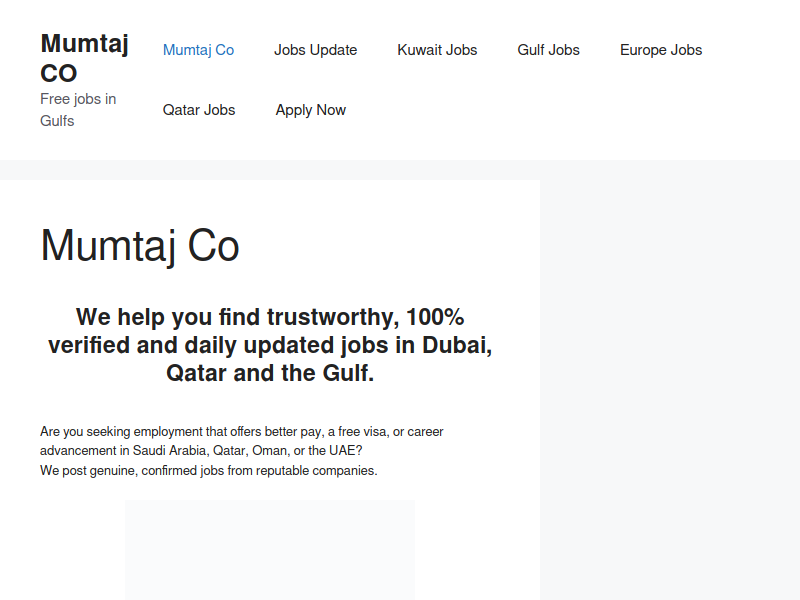The image size is (800, 600).
Task: Click '100%' in the bold subheading
Action: click(435, 317)
